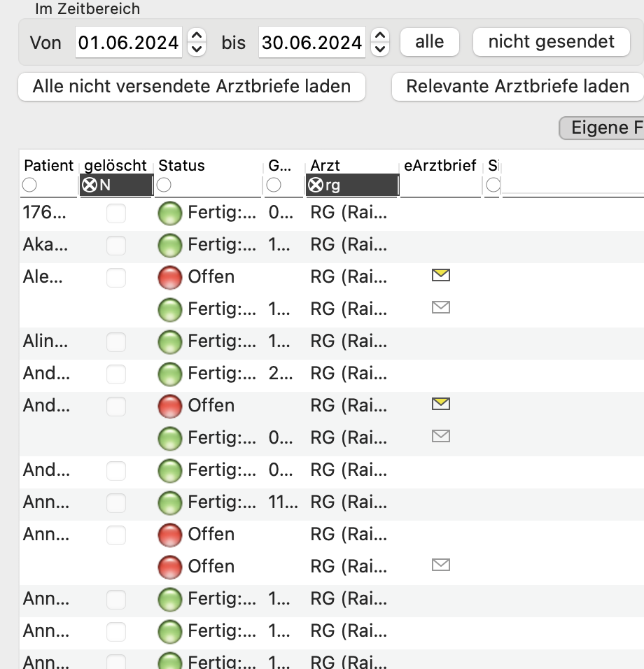Click the gray envelope in the last Offen row
Viewport: 644px width, 669px height.
pyautogui.click(x=441, y=565)
